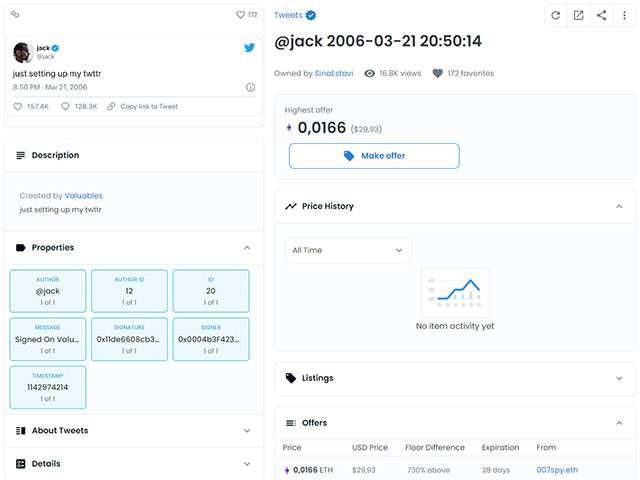Screen dimensions: 640x480
Task: Click the tweet text 'just setting up my twttr'
Action: pos(57,74)
